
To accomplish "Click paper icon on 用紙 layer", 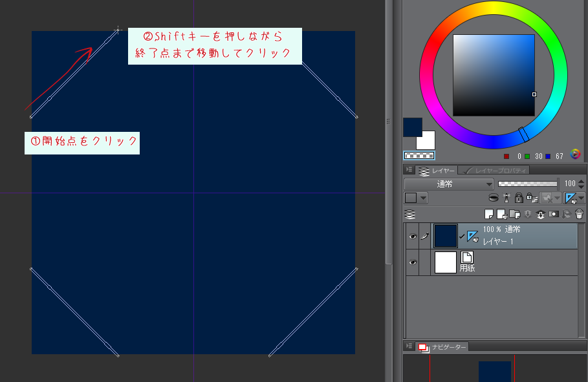I will (x=466, y=257).
